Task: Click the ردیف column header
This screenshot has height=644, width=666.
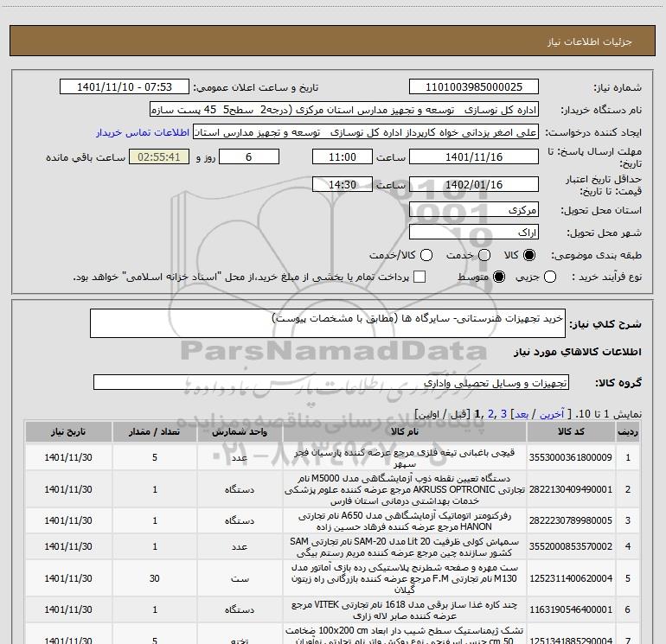Action: (x=628, y=431)
